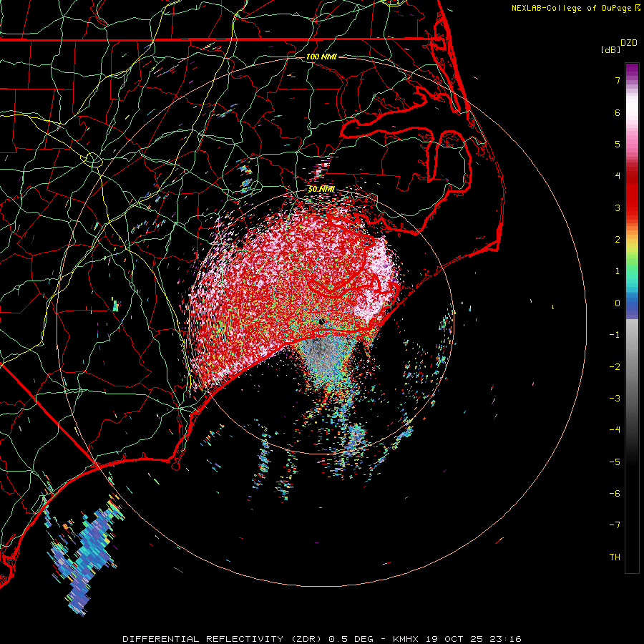Click the 7 dB legend value

618,80
